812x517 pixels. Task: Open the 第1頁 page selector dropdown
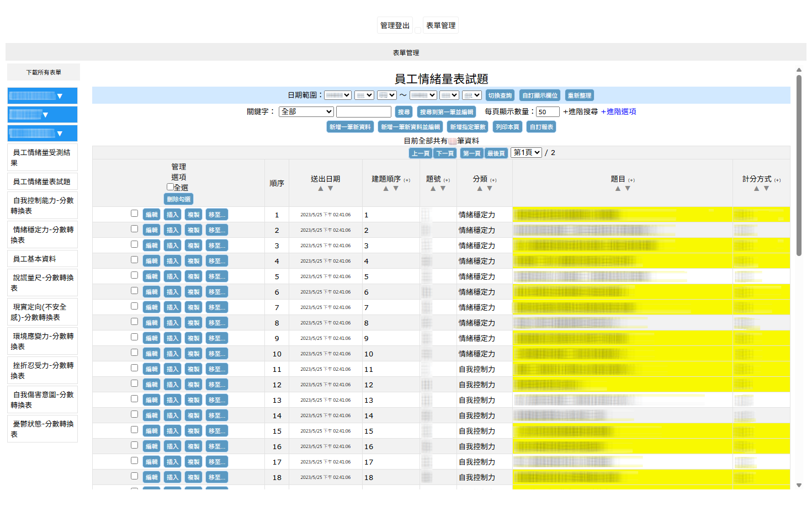(526, 152)
